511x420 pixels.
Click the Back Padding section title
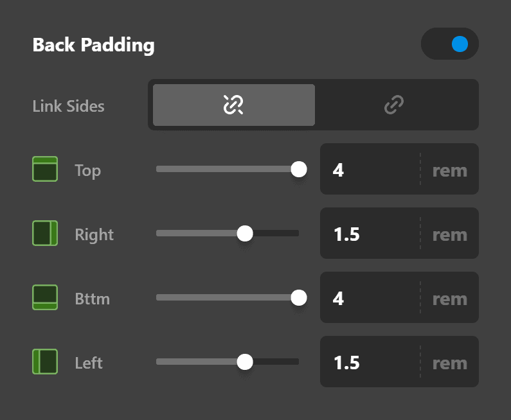coord(93,46)
